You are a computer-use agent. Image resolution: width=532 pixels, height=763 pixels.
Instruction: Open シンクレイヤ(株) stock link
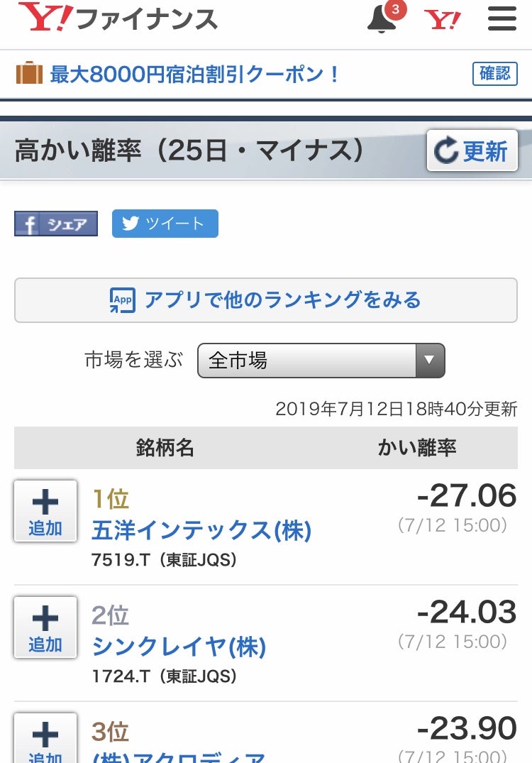[179, 646]
